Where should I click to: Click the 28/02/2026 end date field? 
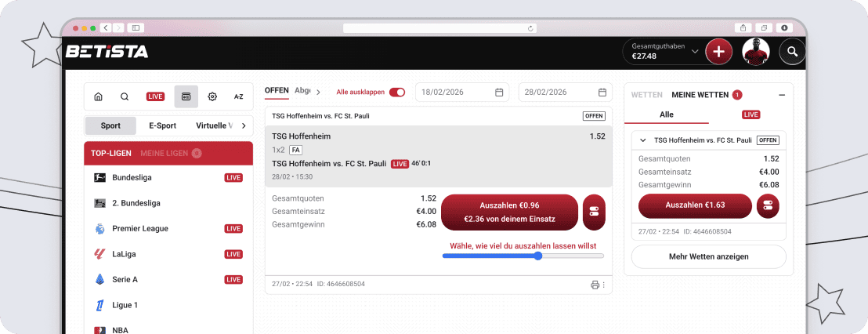(565, 93)
